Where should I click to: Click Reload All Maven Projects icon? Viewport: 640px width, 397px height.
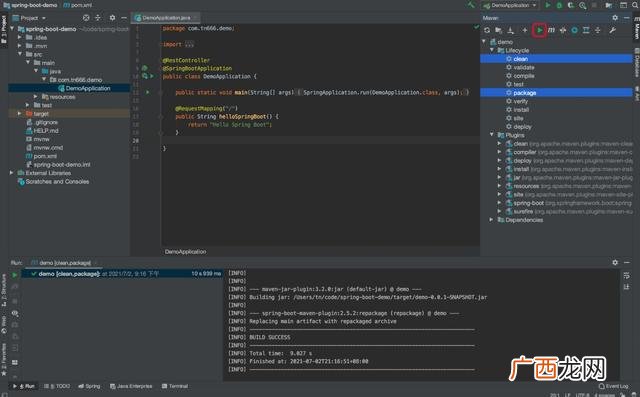coord(487,30)
